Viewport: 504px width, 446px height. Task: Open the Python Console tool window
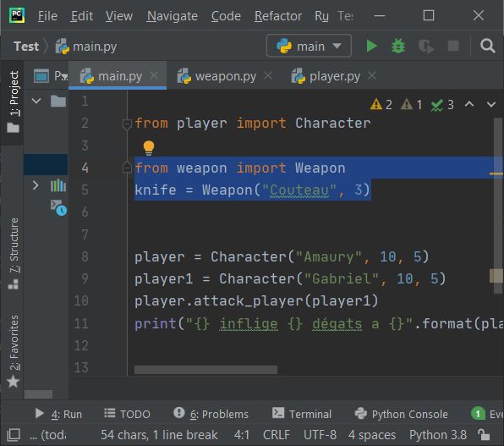click(401, 414)
